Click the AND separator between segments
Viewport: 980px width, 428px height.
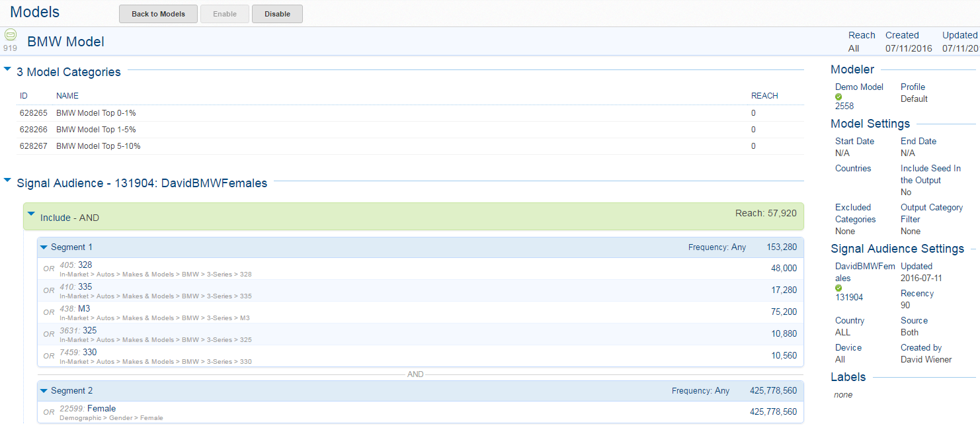[415, 374]
